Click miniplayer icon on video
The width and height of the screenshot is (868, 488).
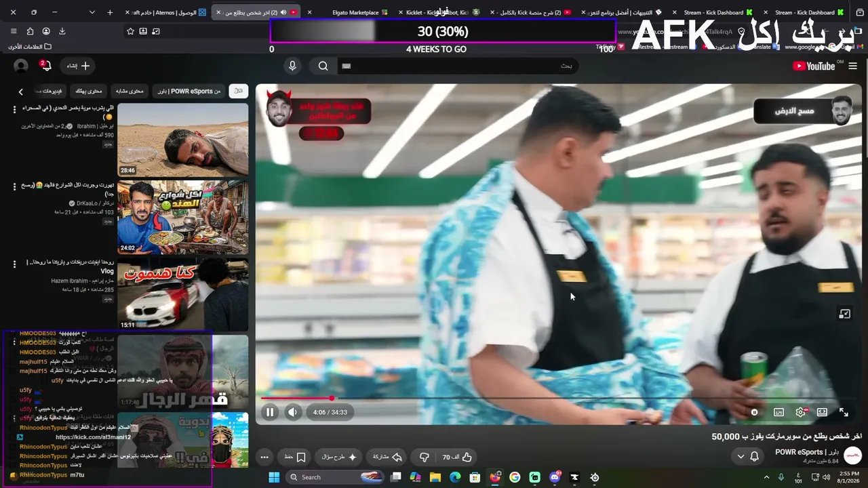click(x=845, y=314)
